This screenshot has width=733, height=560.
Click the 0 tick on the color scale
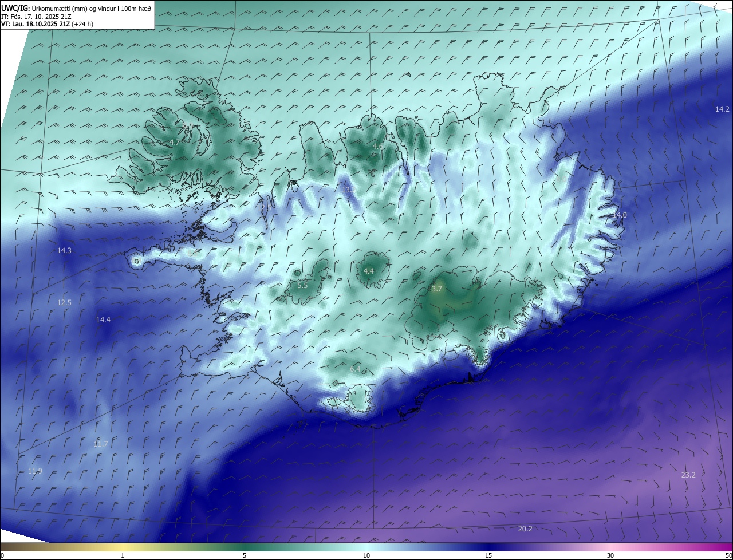[2, 555]
